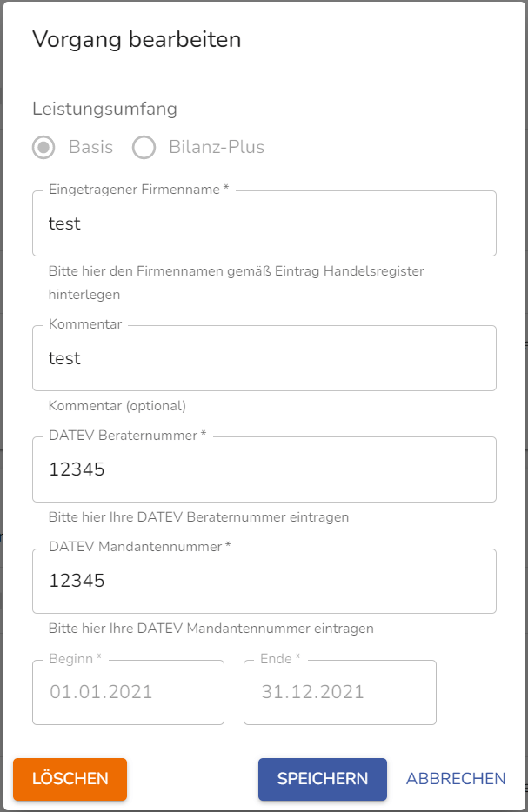This screenshot has height=812, width=528.
Task: Click the Mandantennummer eintragen hint text
Action: [x=211, y=629]
